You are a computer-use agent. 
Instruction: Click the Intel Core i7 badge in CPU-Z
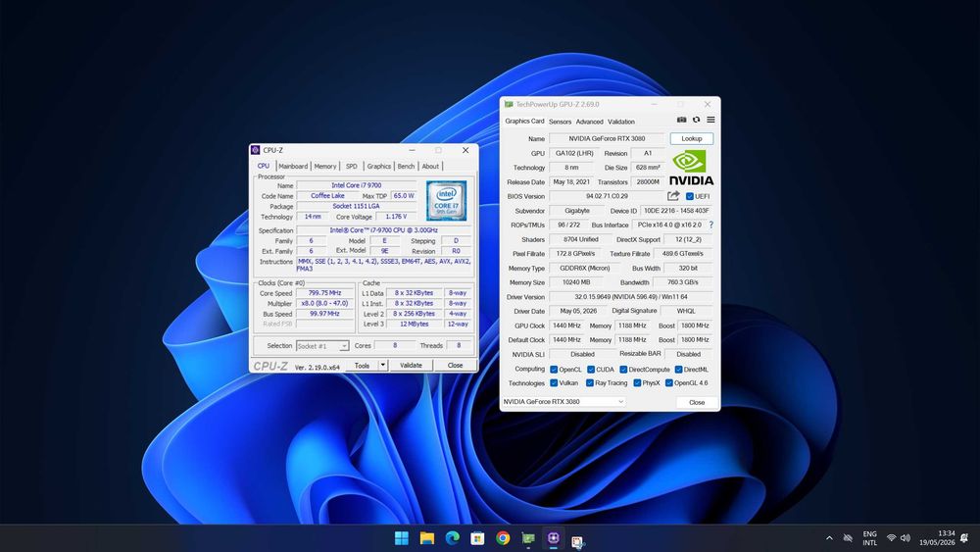click(446, 201)
